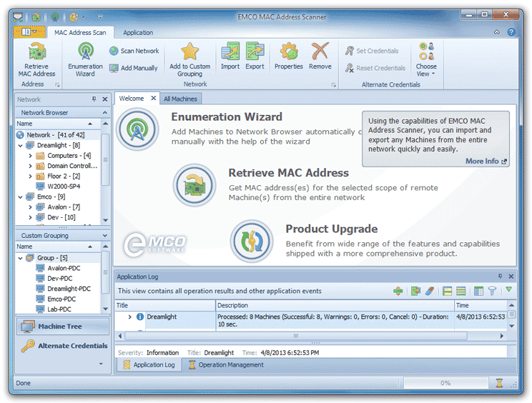Screen dimensions: 532x403
Task: Click Product Upgrade heading link
Action: (332, 229)
